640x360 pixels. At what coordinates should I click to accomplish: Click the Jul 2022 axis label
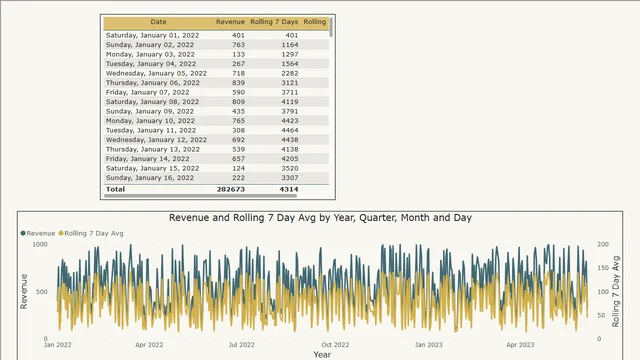pos(242,345)
